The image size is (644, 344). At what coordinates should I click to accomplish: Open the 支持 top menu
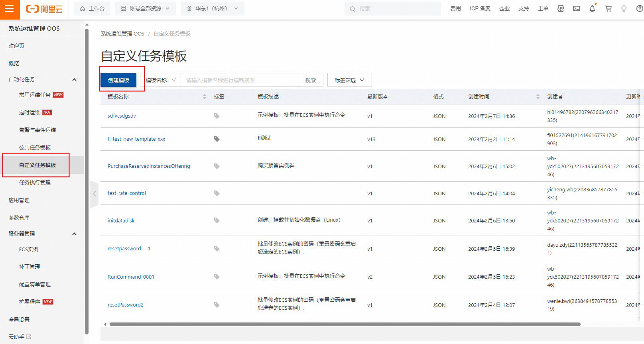pyautogui.click(x=524, y=8)
